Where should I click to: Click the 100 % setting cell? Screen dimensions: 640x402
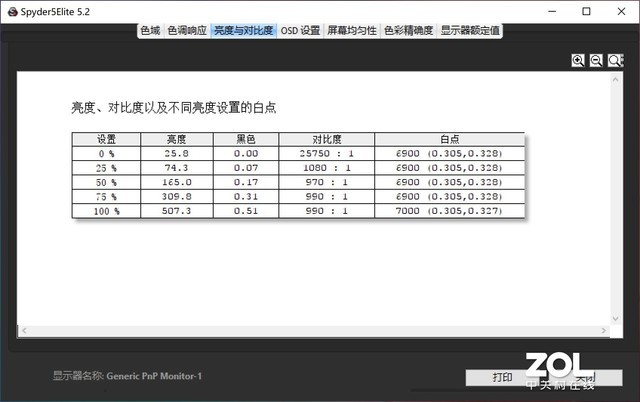click(107, 211)
